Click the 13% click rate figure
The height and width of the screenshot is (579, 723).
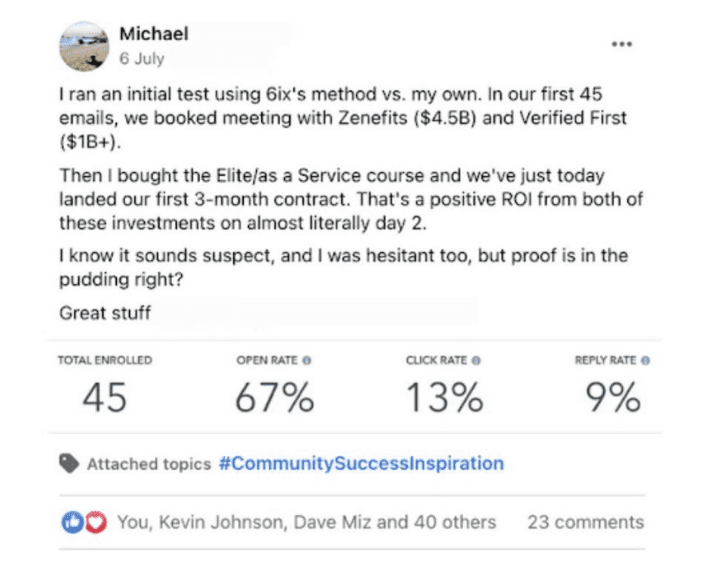point(444,397)
